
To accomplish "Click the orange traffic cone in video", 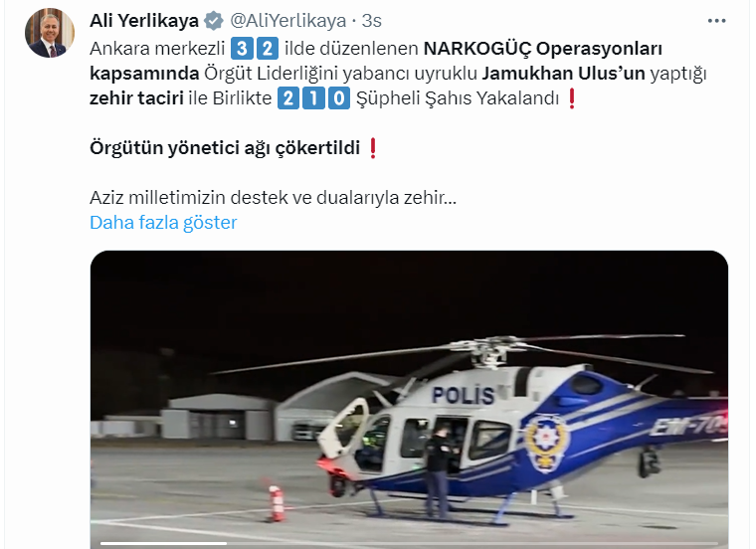I will [276, 502].
